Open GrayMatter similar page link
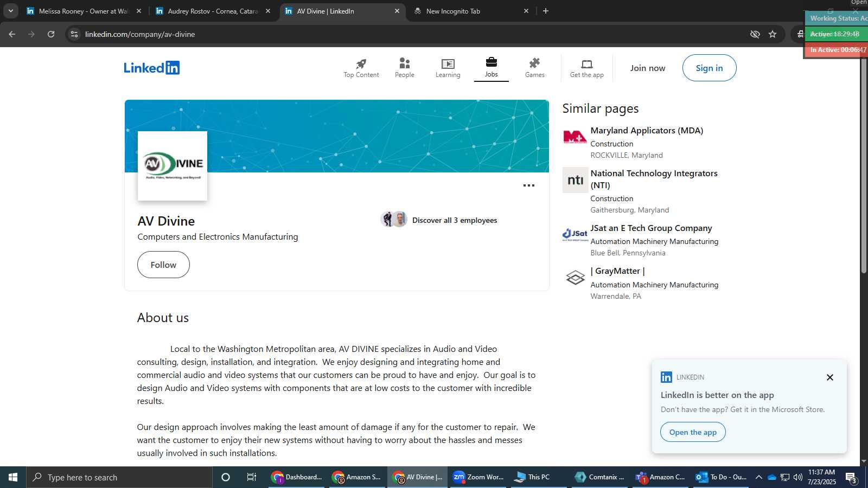Image resolution: width=868 pixels, height=488 pixels. (x=617, y=271)
